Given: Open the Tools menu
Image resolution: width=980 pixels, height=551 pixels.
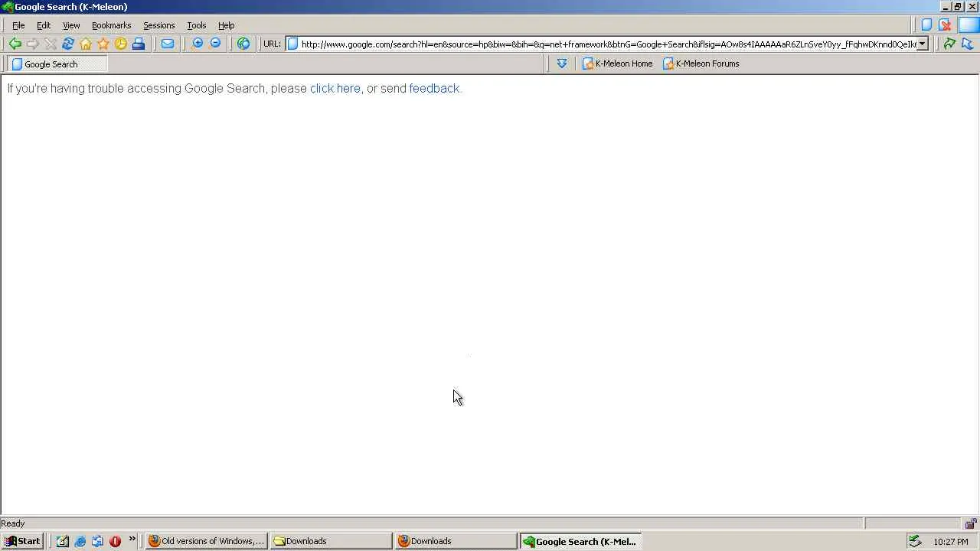Looking at the screenshot, I should (196, 25).
